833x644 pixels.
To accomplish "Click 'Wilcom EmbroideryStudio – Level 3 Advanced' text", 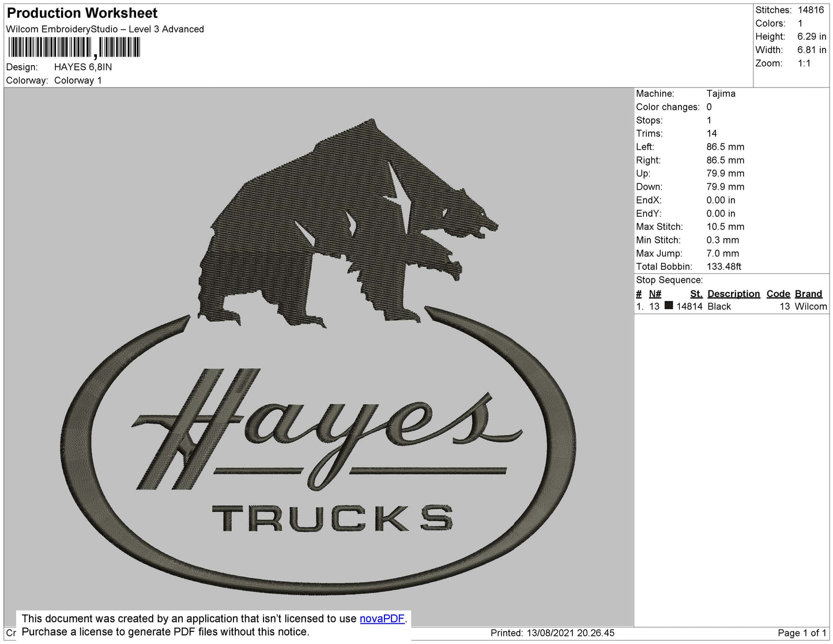I will point(105,29).
